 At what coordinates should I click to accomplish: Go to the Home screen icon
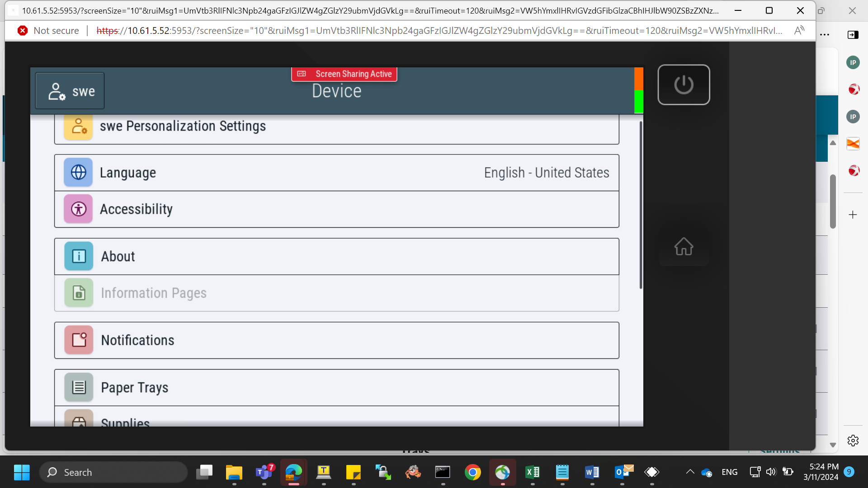click(684, 246)
